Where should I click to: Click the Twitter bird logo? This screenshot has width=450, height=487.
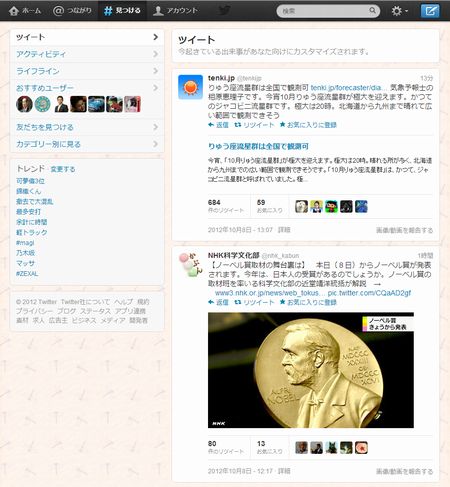click(x=224, y=11)
